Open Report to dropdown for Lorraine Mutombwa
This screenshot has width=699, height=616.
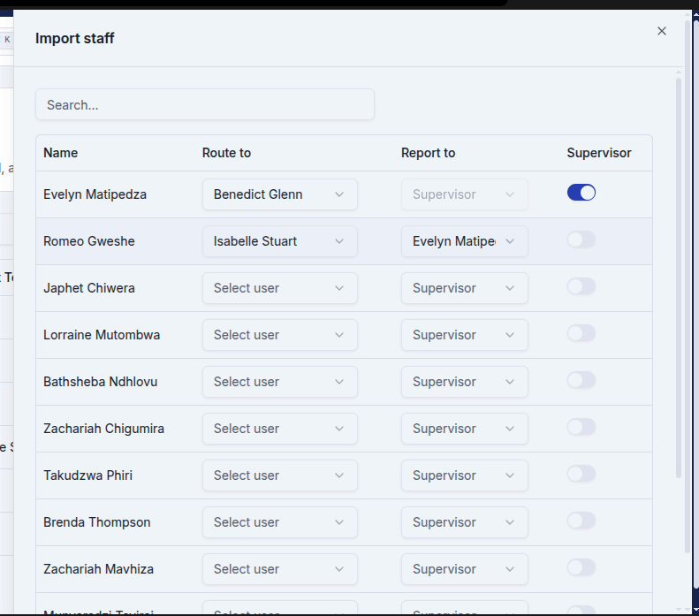coord(465,335)
